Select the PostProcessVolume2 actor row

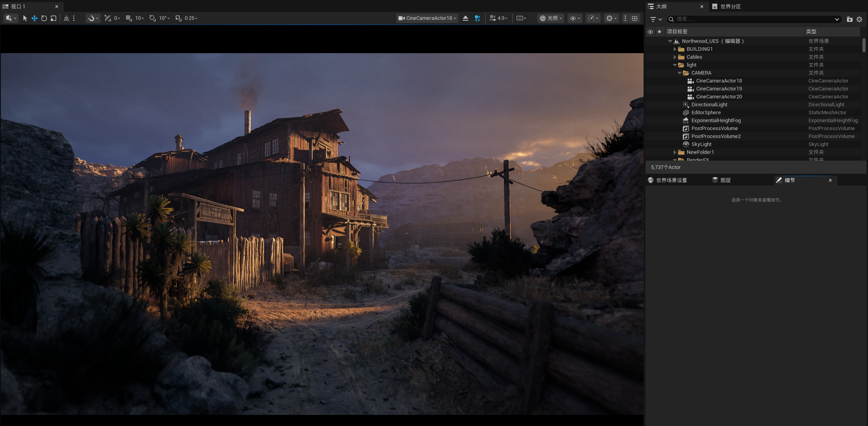pos(753,136)
